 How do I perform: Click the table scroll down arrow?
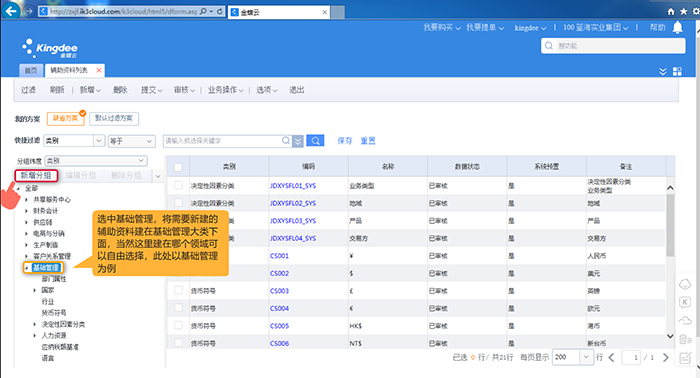(x=670, y=336)
